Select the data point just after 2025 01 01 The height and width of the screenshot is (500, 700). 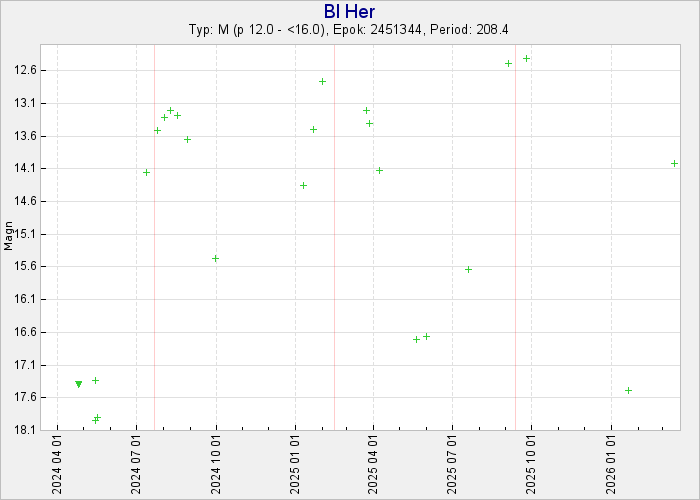(x=303, y=185)
